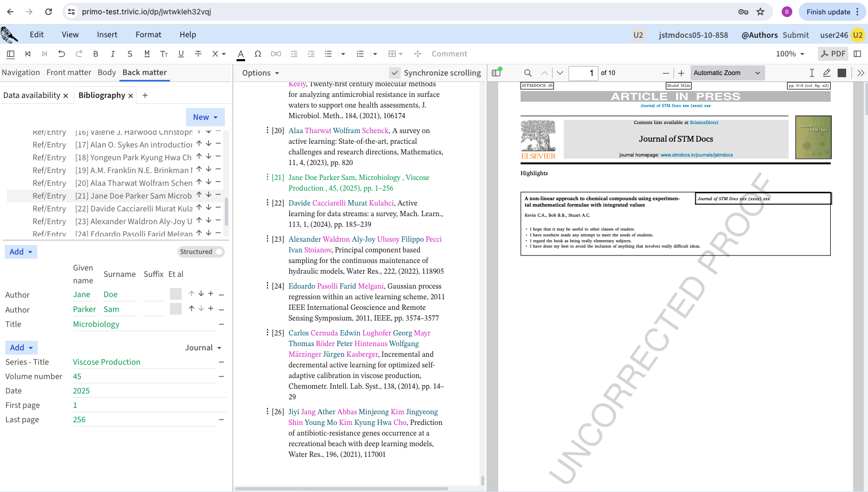Open the PDF search magnifier
Image resolution: width=868 pixels, height=492 pixels.
528,73
